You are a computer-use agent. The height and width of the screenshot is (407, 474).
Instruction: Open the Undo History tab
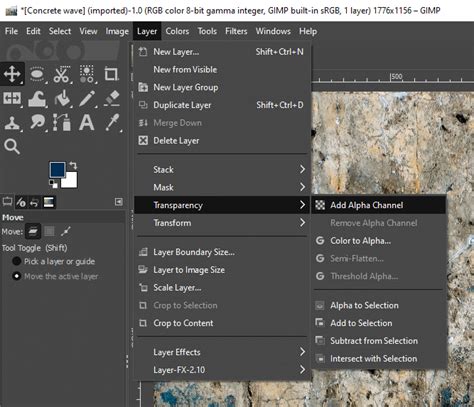[x=34, y=202]
